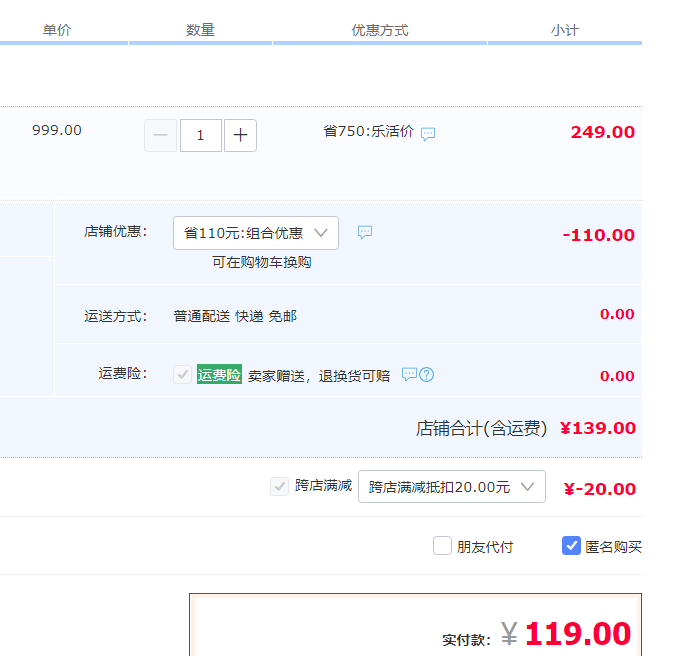
Task: Toggle the 运费险 checkbox
Action: click(182, 374)
